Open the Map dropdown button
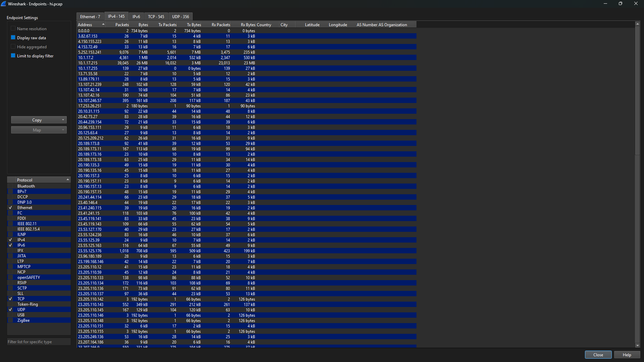 pos(39,130)
